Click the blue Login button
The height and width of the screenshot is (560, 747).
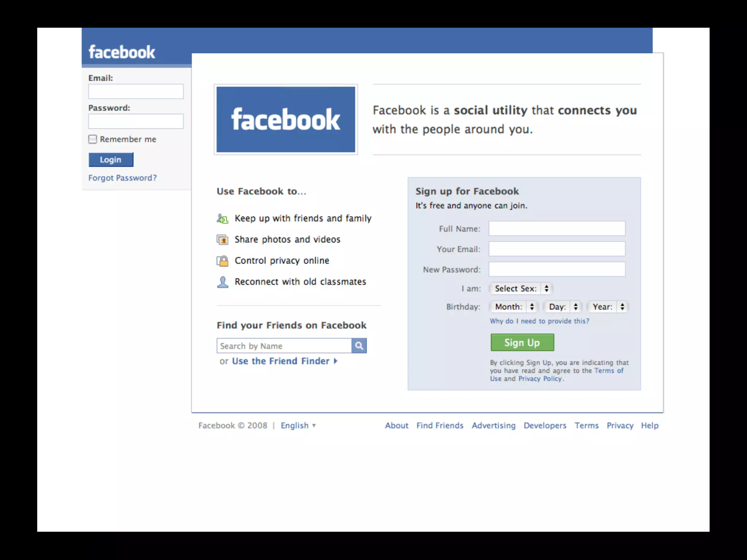pos(111,160)
